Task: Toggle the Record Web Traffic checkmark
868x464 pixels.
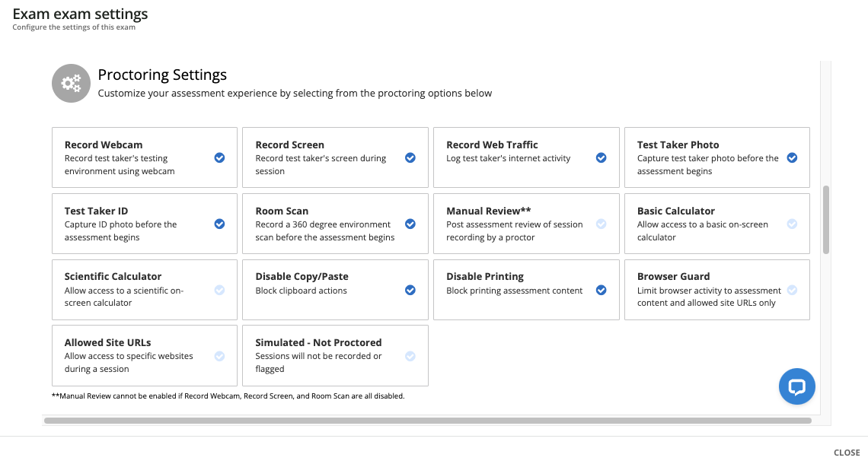Action: point(602,158)
